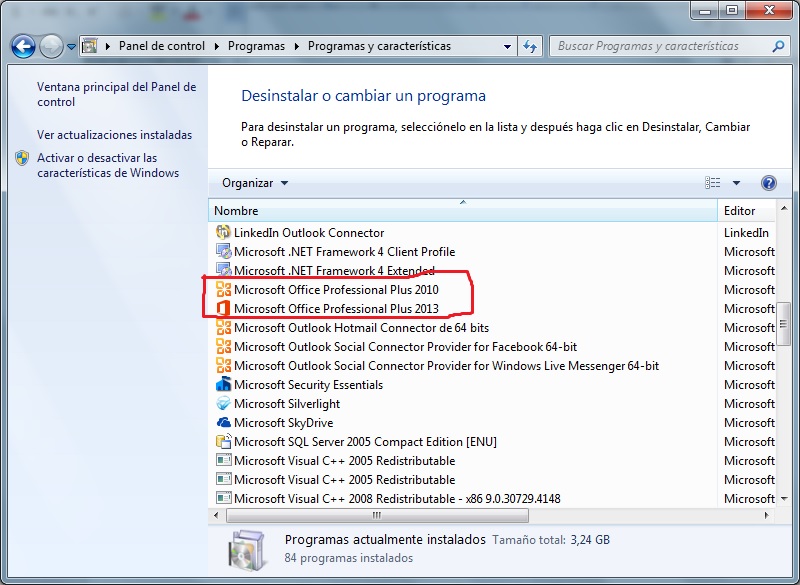The image size is (800, 585).
Task: Click the Refresh button beside address bar
Action: 531,46
